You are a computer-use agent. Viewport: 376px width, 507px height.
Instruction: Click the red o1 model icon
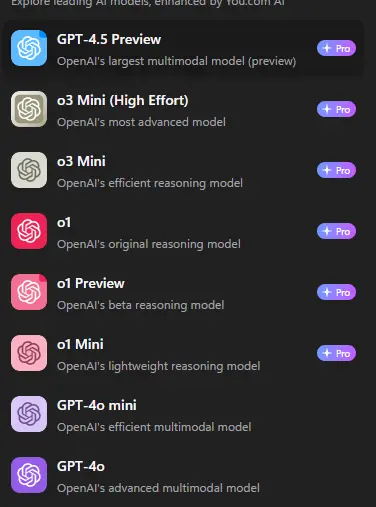click(x=29, y=231)
